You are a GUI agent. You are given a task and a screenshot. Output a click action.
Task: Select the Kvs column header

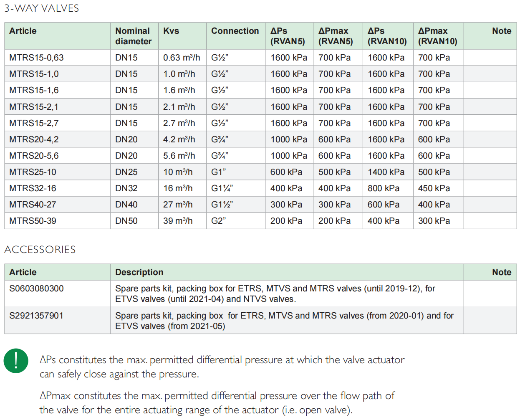(171, 31)
